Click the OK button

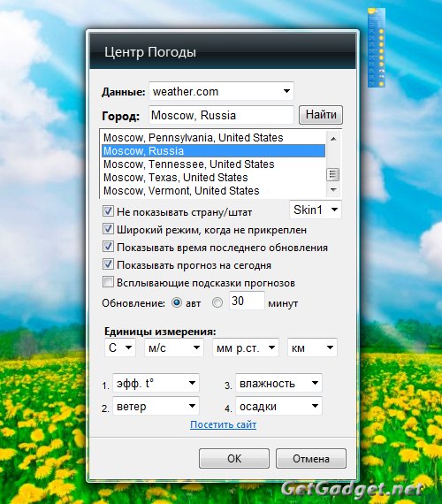(x=234, y=458)
